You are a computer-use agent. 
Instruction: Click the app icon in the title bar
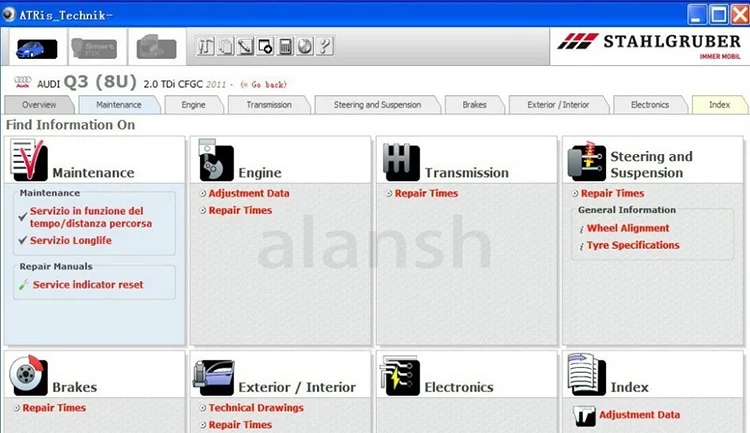9,15
